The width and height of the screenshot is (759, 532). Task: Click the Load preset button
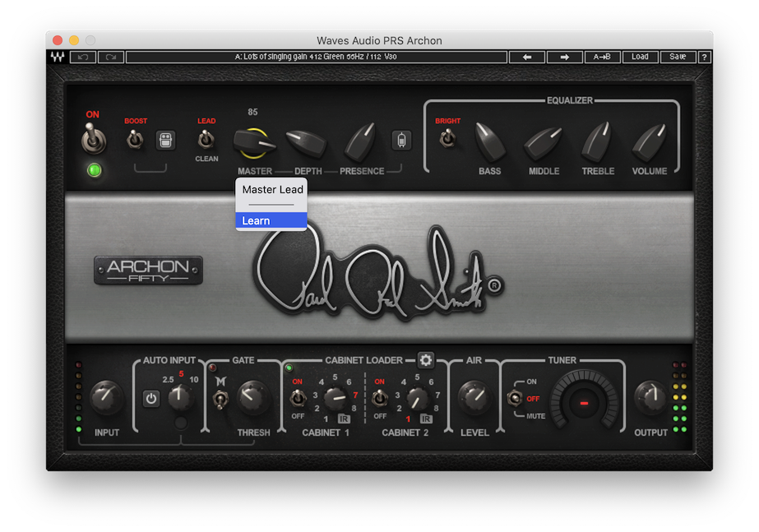tap(640, 57)
